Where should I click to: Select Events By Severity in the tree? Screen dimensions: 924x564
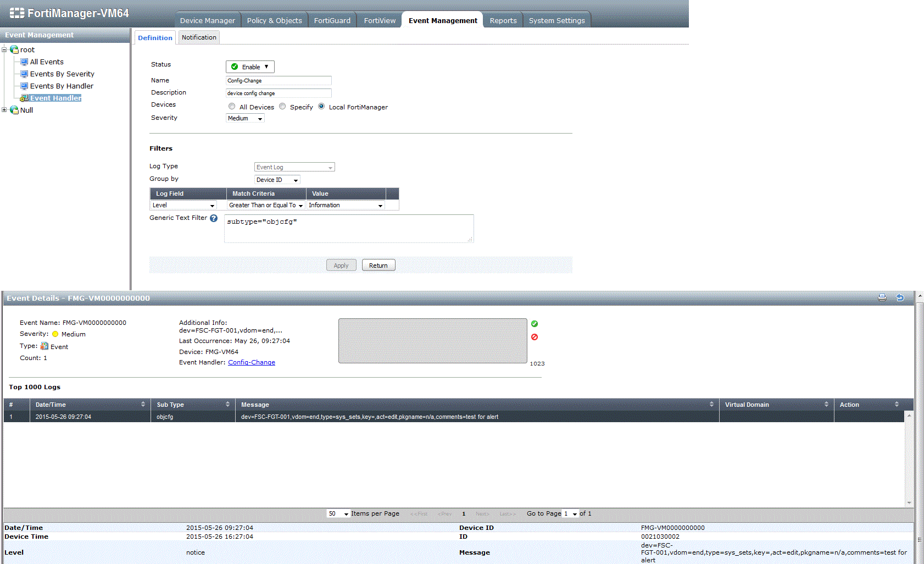point(62,74)
